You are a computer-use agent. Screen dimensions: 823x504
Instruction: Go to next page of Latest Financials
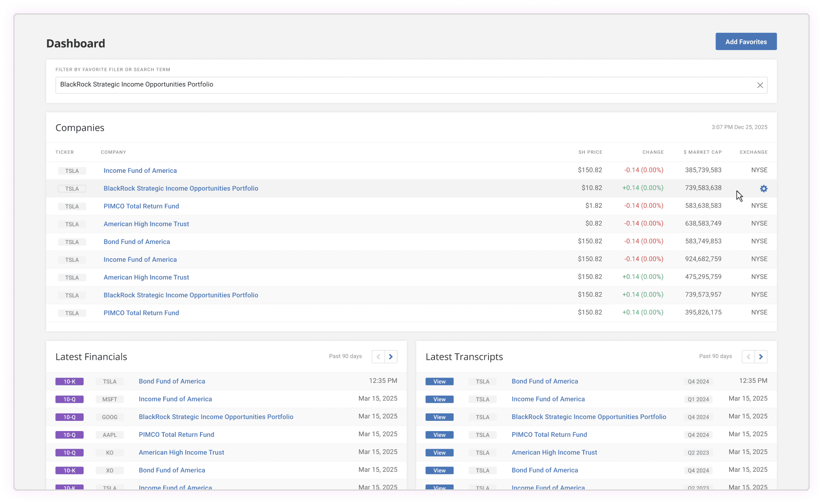[x=391, y=357]
